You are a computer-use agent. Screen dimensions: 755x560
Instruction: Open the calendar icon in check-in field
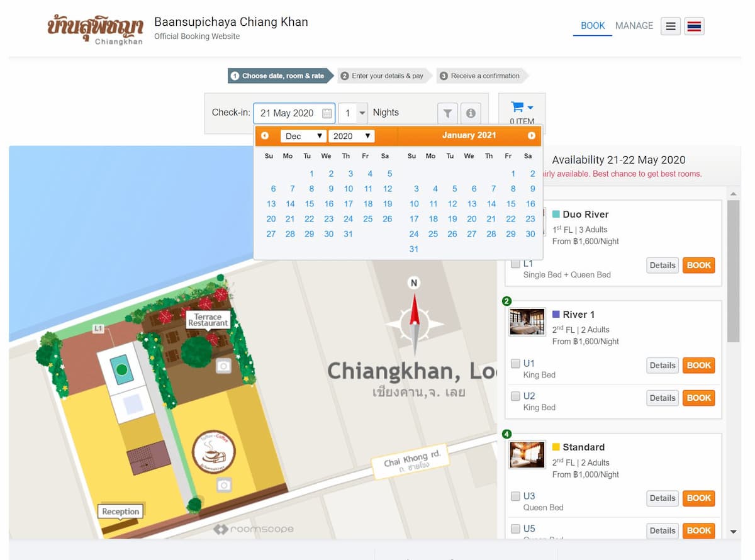tap(327, 113)
